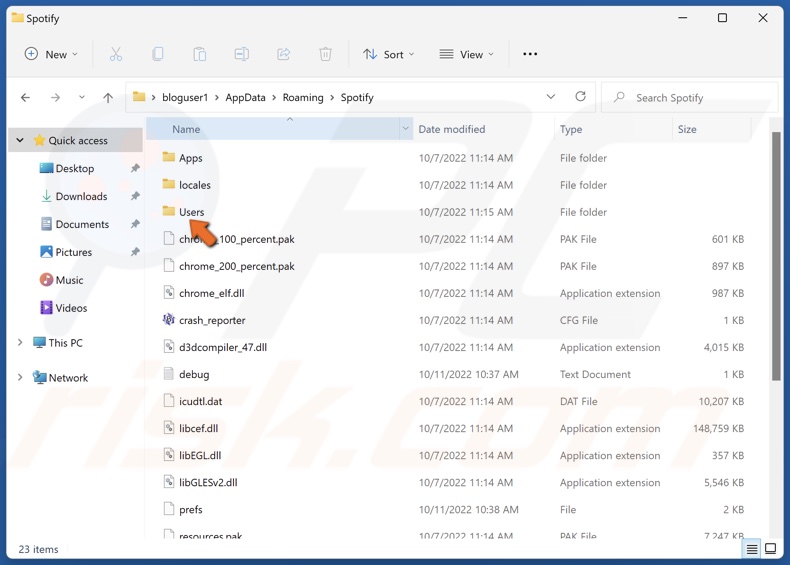Switch to Large icons view layout

tap(770, 548)
